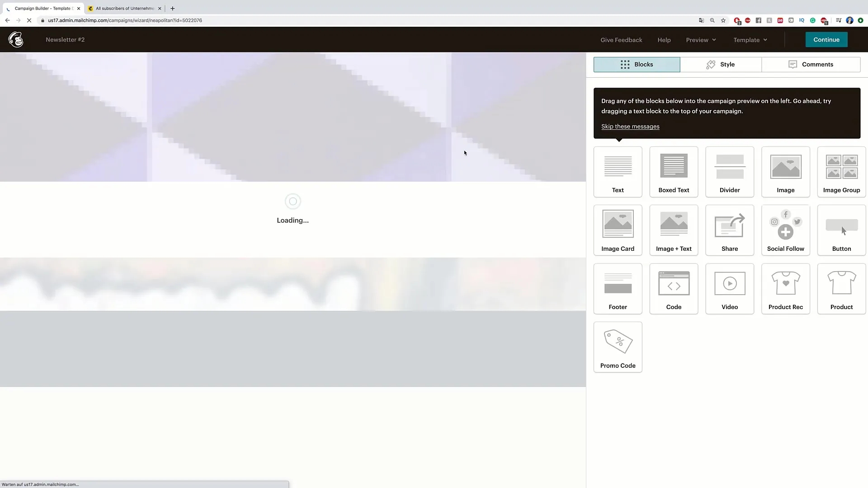The width and height of the screenshot is (868, 488).
Task: Click Skip these messages link
Action: 630,126
